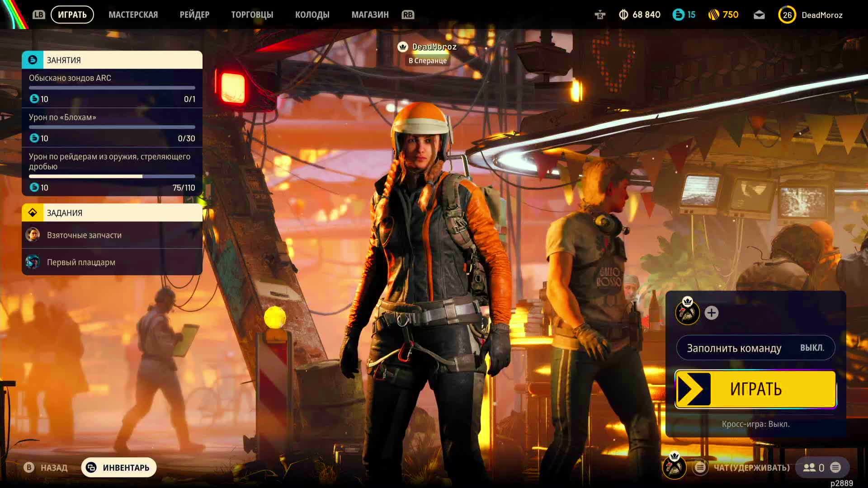
Task: Click the shotgun damage progress bar 75/110
Action: coord(112,176)
